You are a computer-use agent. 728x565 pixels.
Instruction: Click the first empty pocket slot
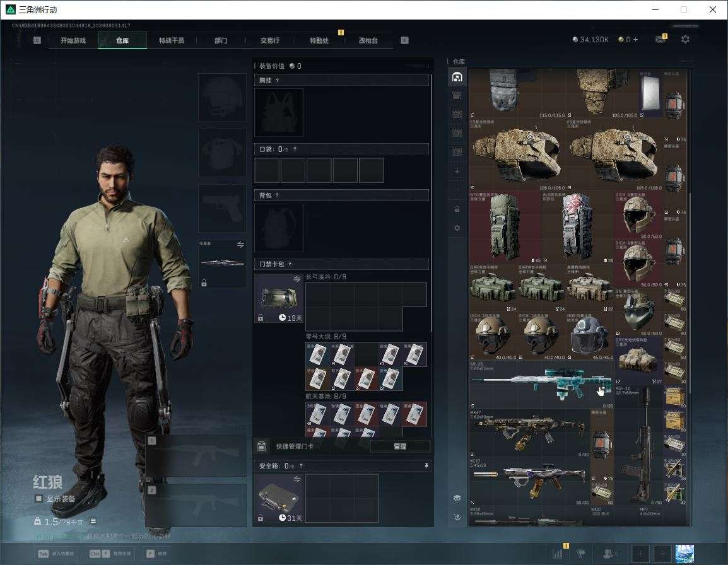tap(267, 170)
